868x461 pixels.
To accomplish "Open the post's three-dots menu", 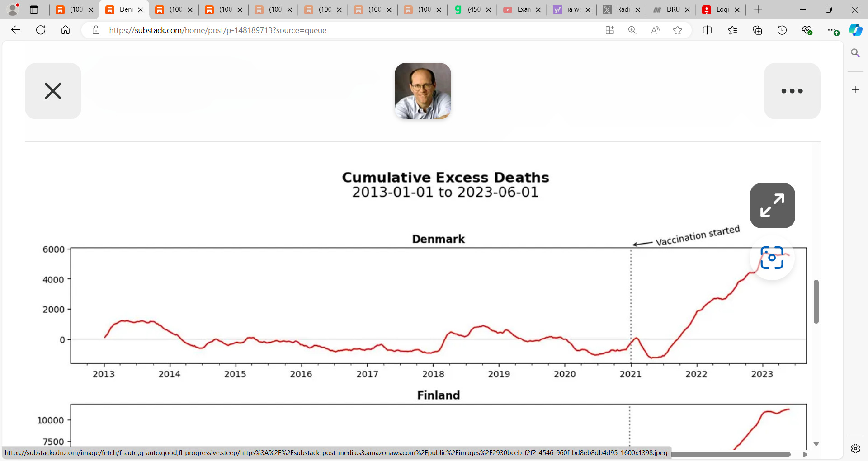I will pos(792,91).
